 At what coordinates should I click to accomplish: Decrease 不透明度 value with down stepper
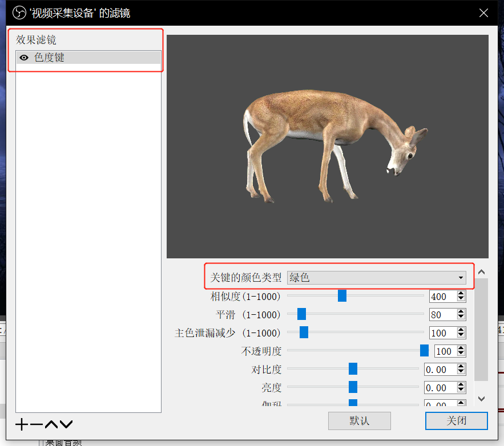pyautogui.click(x=461, y=354)
